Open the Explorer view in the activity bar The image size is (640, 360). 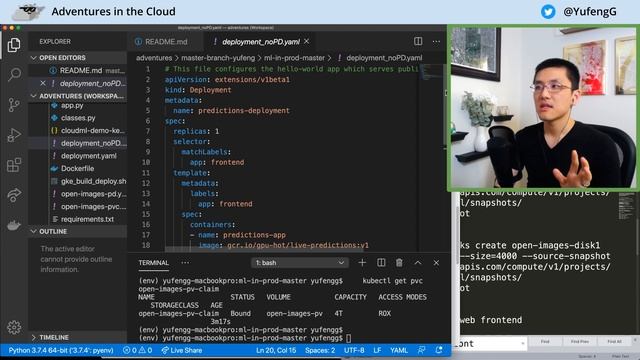14,45
